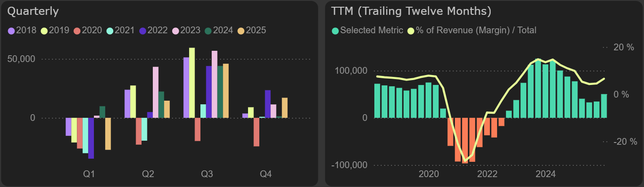Click the 2024 dark green legend marker
Viewport: 644px width, 187px height.
[x=208, y=31]
